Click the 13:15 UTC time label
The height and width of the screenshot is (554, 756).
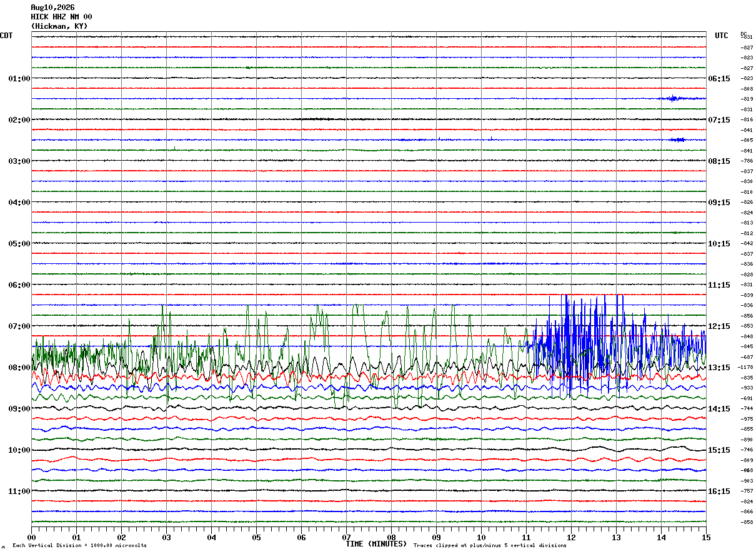[x=719, y=368]
